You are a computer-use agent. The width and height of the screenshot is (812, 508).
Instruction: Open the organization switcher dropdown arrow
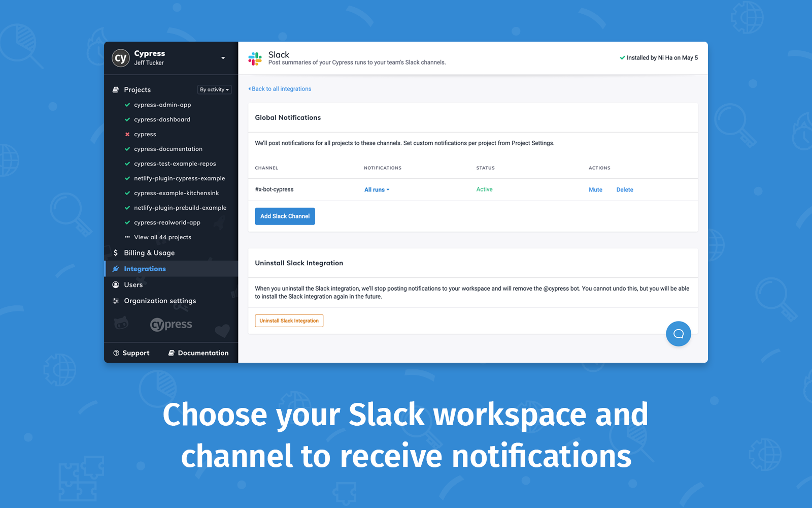pyautogui.click(x=223, y=58)
